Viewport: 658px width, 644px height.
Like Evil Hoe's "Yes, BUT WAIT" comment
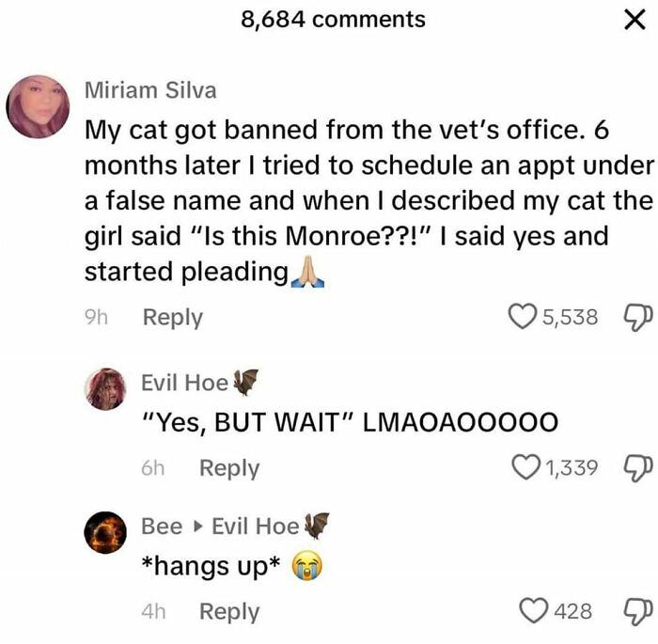525,467
